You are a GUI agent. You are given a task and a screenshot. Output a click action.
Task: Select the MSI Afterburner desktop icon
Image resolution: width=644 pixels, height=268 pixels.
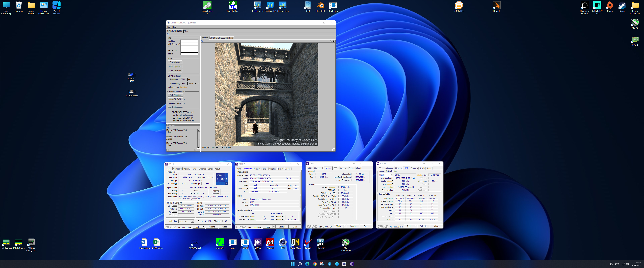pos(345,245)
